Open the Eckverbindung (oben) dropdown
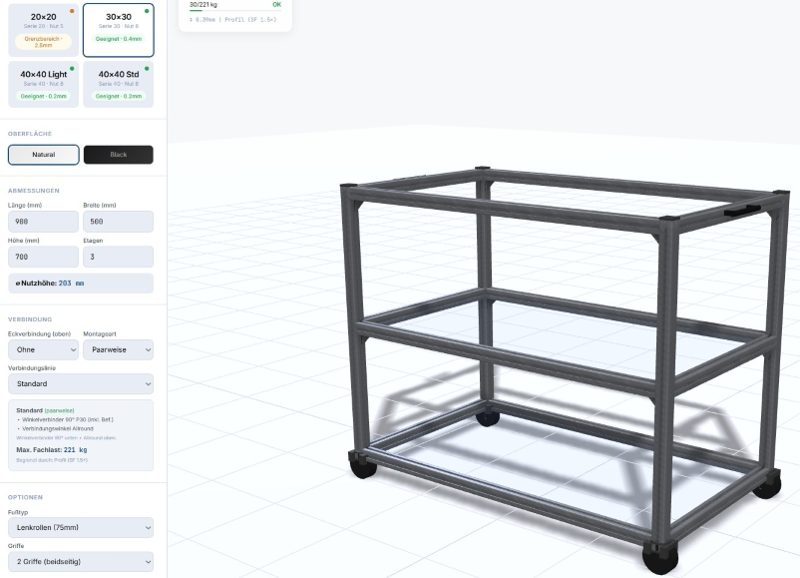Viewport: 800px width, 578px height. click(43, 350)
